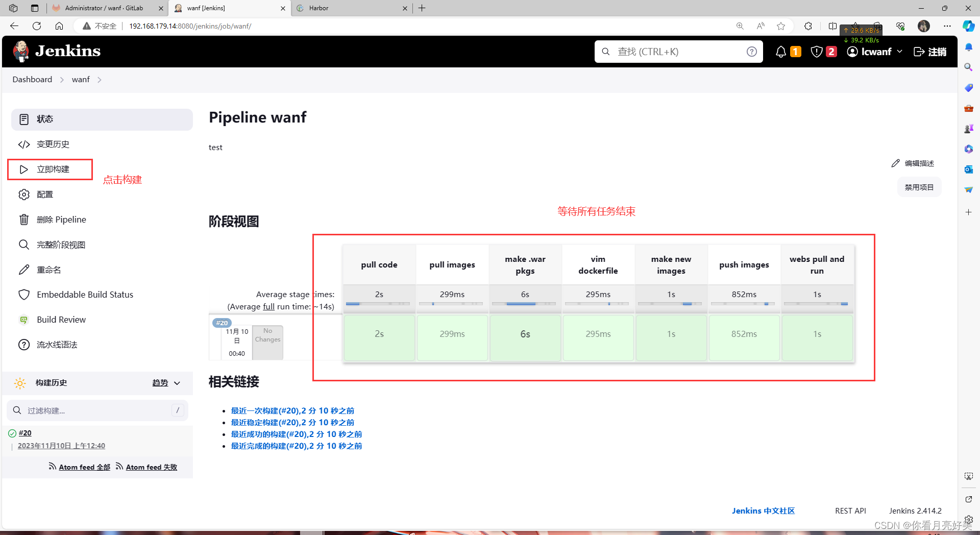Click the browser home icon

pos(59,26)
